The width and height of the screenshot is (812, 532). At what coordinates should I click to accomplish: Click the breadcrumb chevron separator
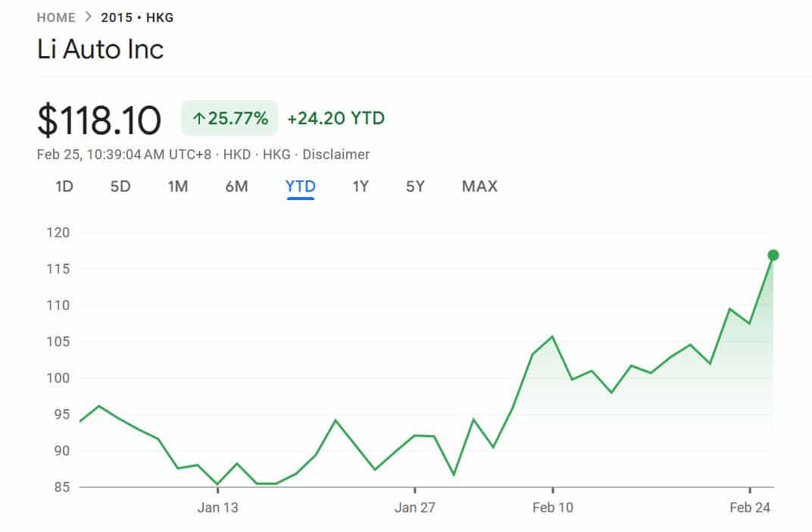point(89,17)
